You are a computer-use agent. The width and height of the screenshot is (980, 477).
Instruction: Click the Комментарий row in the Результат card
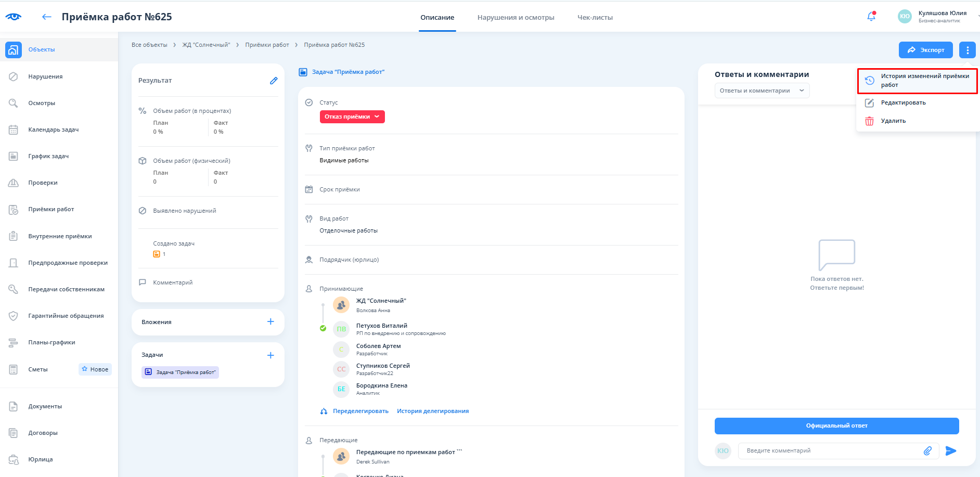click(208, 282)
